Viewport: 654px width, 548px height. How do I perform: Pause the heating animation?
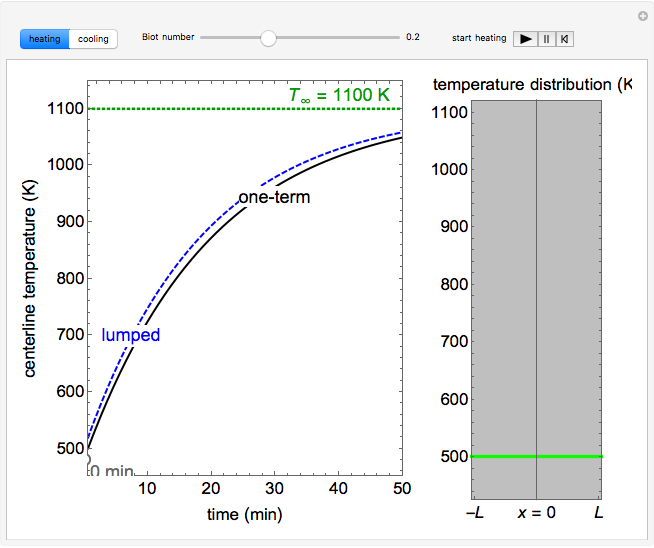coord(546,39)
